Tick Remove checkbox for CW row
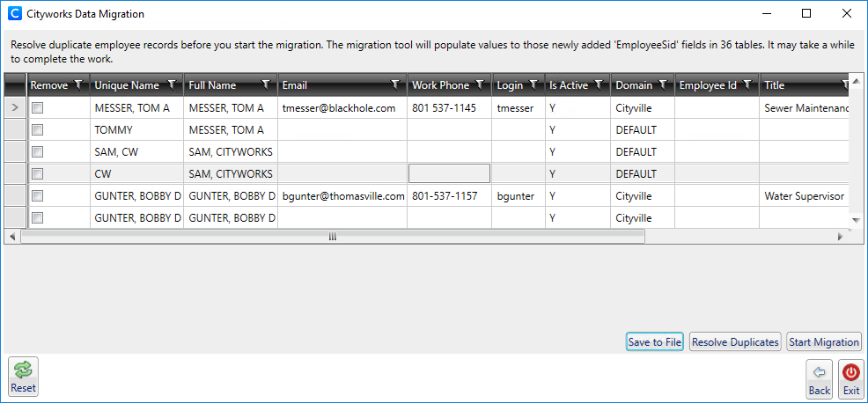 coord(38,174)
